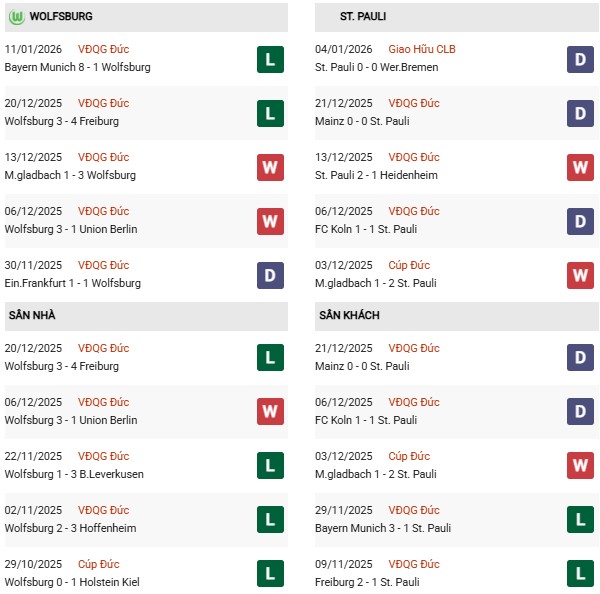Click L badge for Wolfsburg 0-1 Holstein Kiel
This screenshot has height=594, width=600.
click(x=269, y=574)
